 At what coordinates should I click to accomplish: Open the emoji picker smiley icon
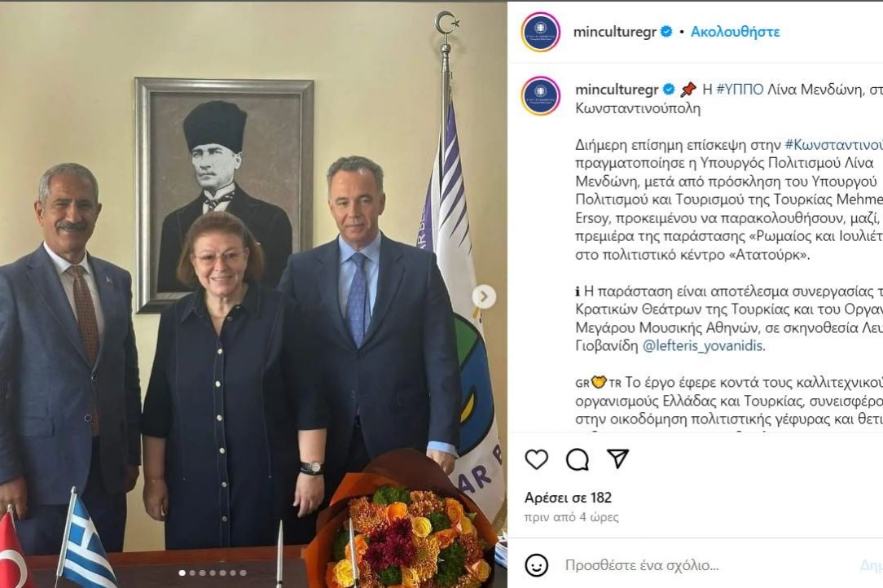click(x=536, y=565)
